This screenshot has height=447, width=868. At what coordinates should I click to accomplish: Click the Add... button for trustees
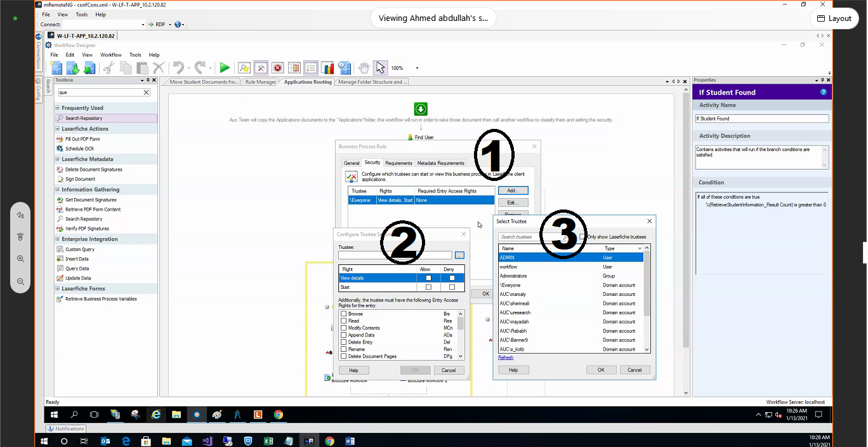point(513,190)
